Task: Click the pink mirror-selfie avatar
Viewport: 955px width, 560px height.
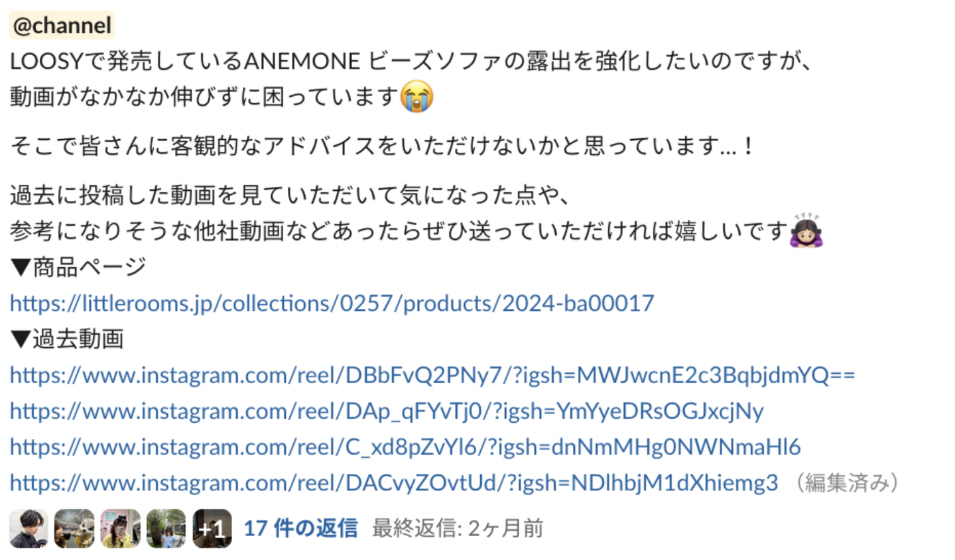Action: [x=120, y=528]
